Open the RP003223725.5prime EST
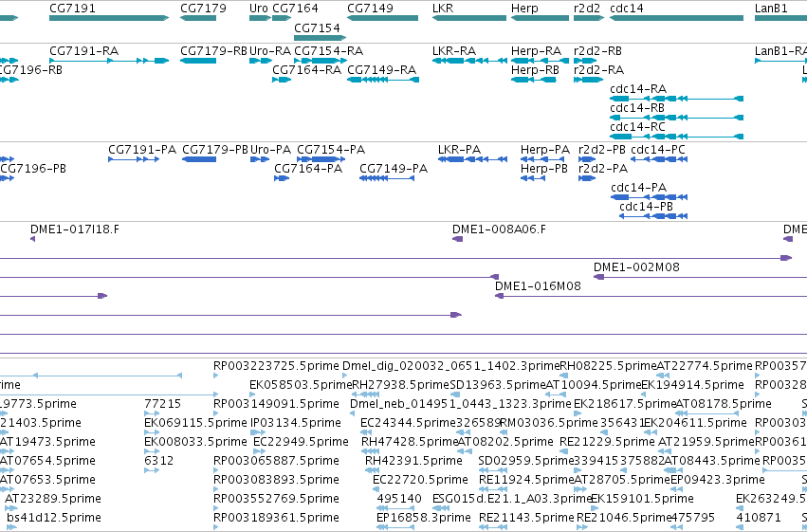The image size is (807, 532). tap(215, 376)
